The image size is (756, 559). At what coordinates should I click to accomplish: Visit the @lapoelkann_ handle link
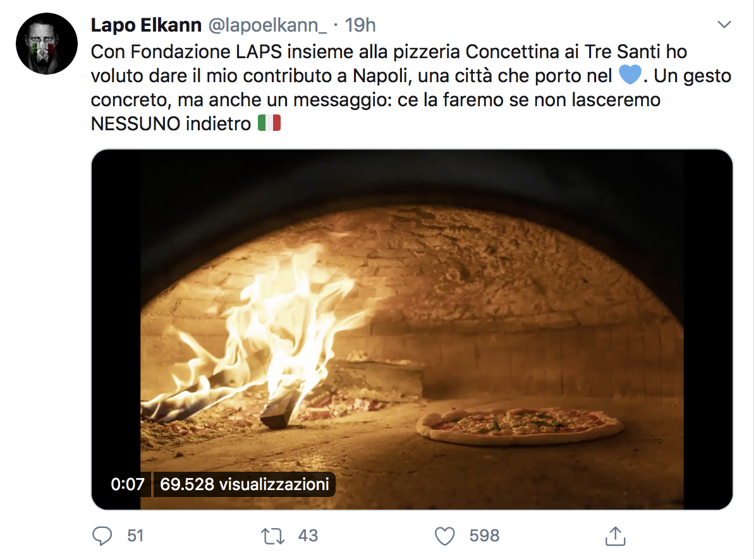267,25
